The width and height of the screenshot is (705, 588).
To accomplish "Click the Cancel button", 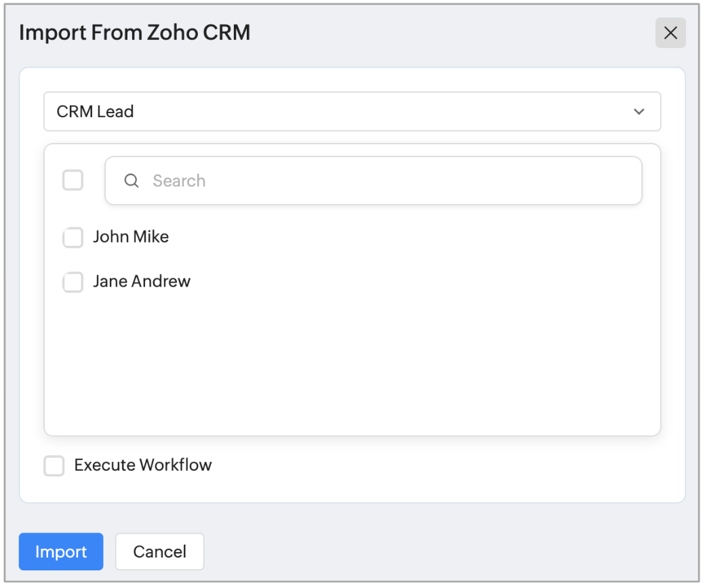I will (x=159, y=551).
